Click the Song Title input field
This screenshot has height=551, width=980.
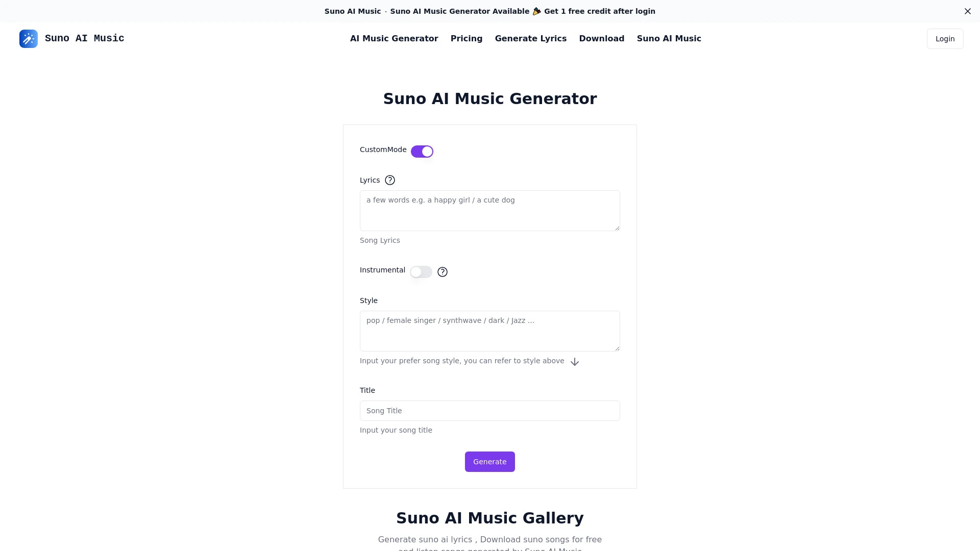489,410
